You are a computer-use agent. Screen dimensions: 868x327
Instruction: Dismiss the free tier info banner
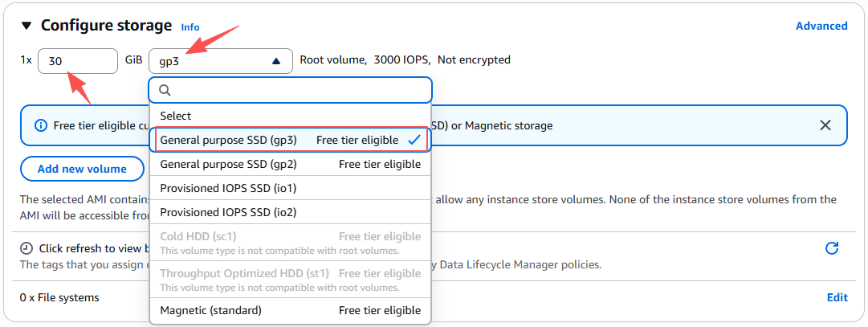(825, 125)
